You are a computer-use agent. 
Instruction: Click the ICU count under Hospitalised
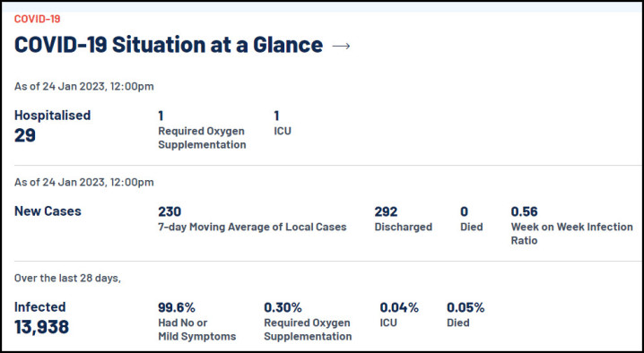click(x=276, y=116)
